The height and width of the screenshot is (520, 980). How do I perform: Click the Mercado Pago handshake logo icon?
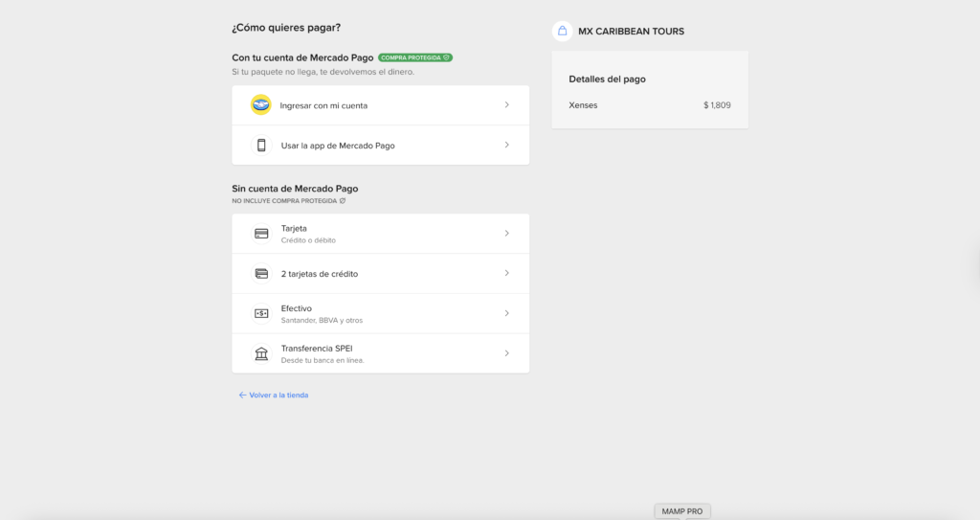tap(261, 105)
